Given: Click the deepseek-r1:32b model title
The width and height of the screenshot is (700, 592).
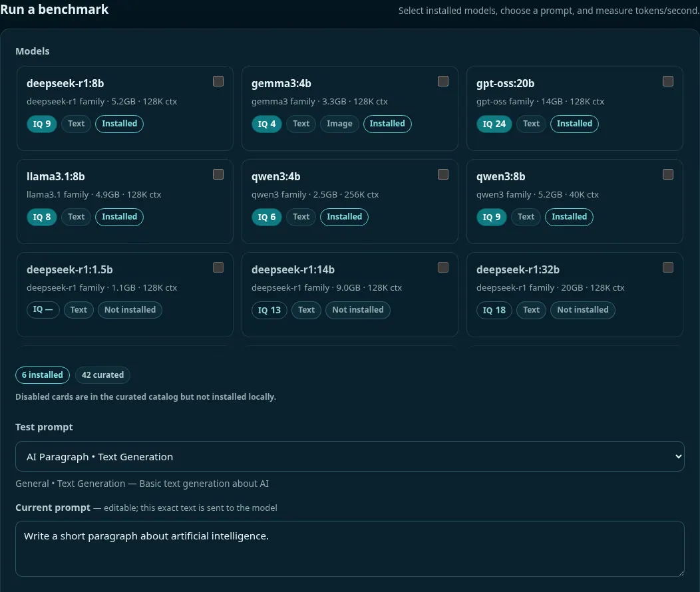Looking at the screenshot, I should tap(518, 269).
